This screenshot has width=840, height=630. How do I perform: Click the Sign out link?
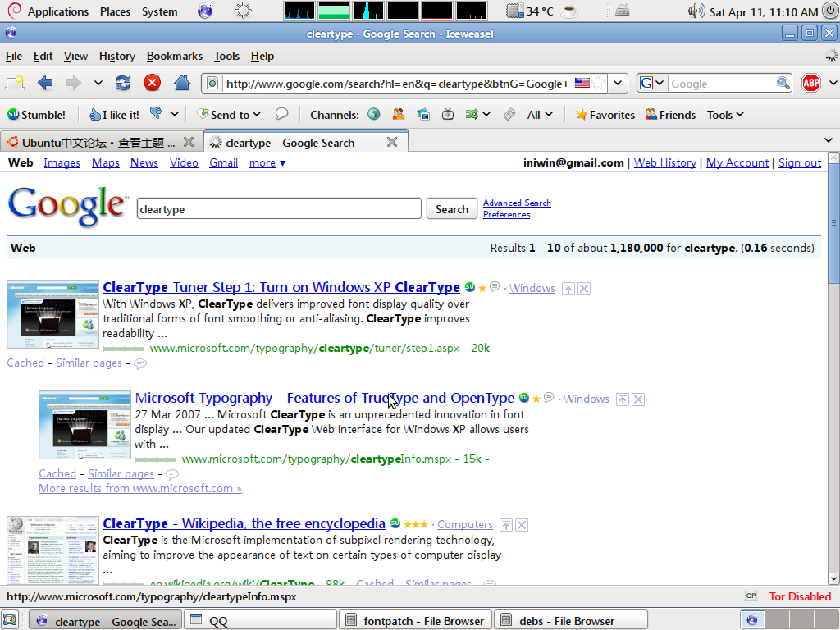click(799, 163)
